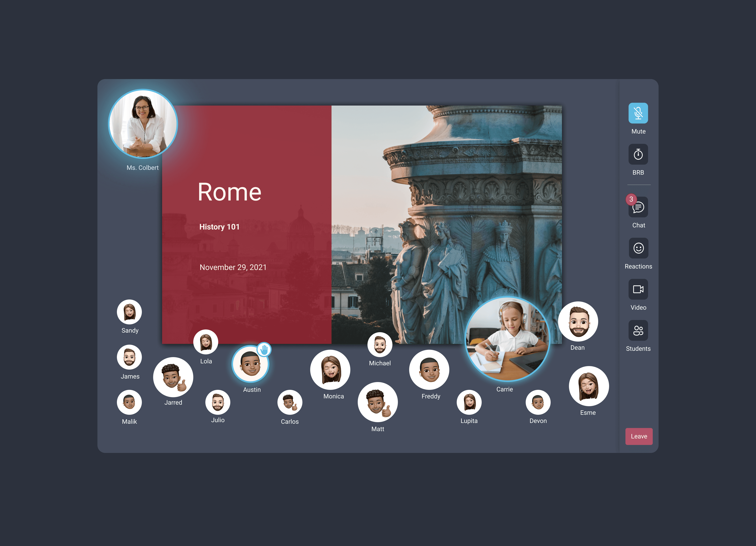The image size is (756, 546).
Task: Click Monica's winking avatar
Action: point(330,370)
